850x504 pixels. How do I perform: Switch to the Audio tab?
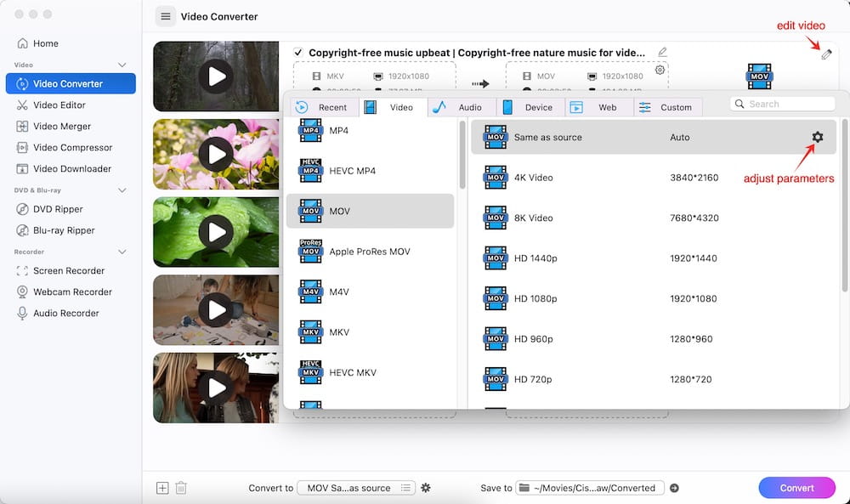pos(462,107)
